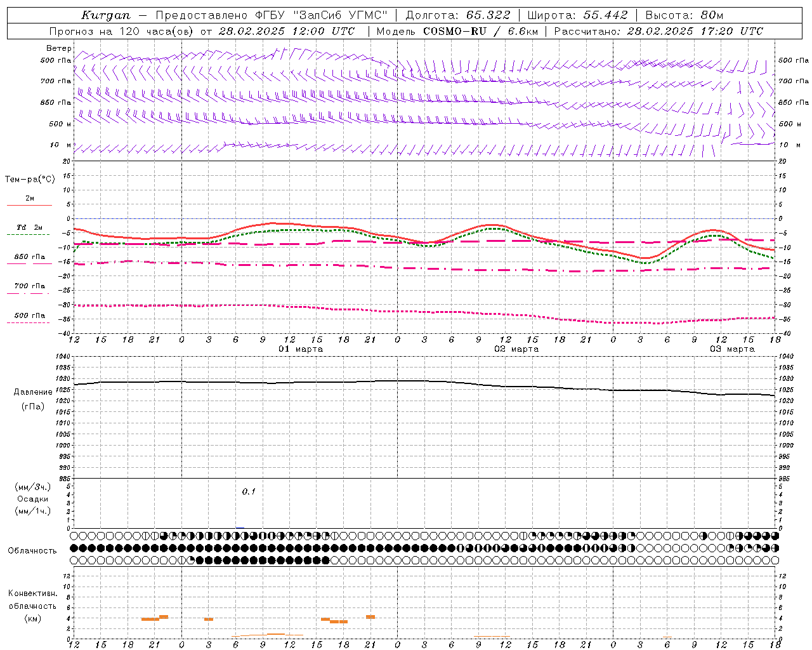Click the "Широта: 55.442" latitude value
812x650 pixels.
click(577, 15)
